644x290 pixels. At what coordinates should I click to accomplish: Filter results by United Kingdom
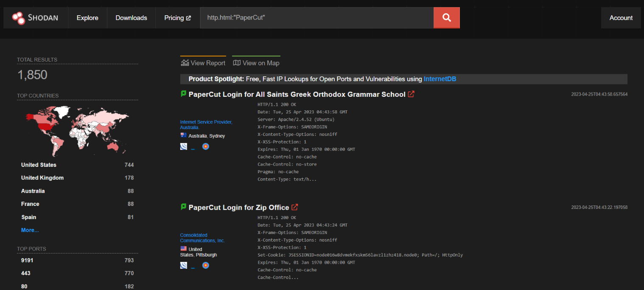coord(77,178)
